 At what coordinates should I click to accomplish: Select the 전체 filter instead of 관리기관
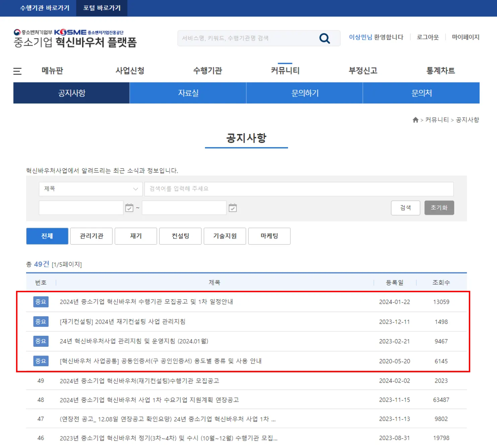[47, 236]
